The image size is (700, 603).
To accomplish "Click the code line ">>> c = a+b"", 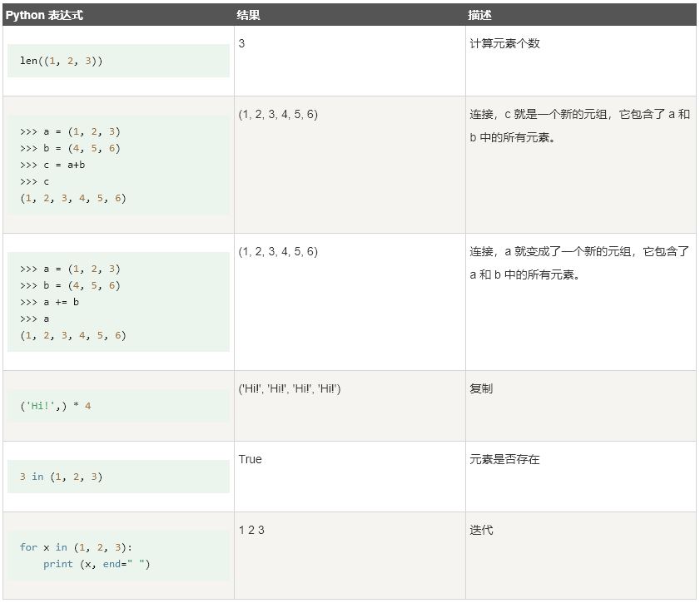I will (53, 165).
